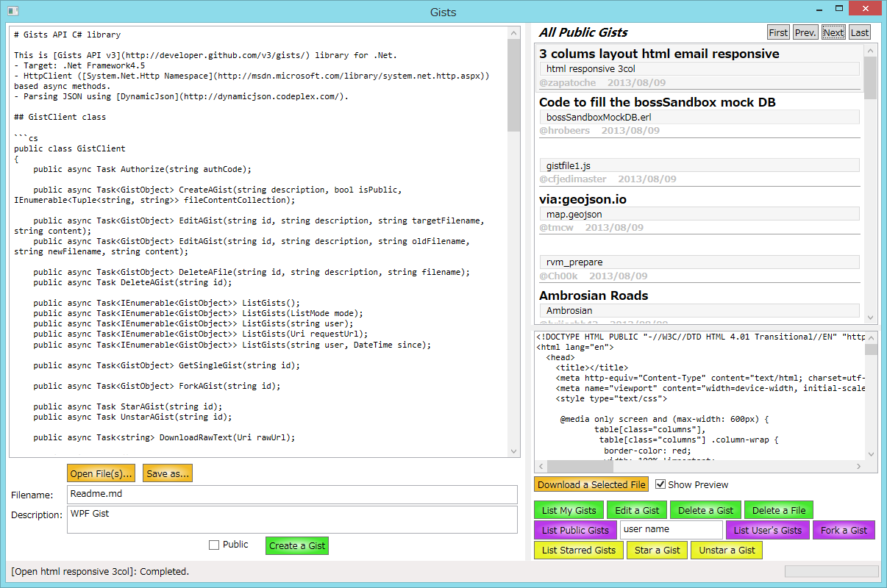
Task: Click Fork a Gist button
Action: pyautogui.click(x=844, y=530)
